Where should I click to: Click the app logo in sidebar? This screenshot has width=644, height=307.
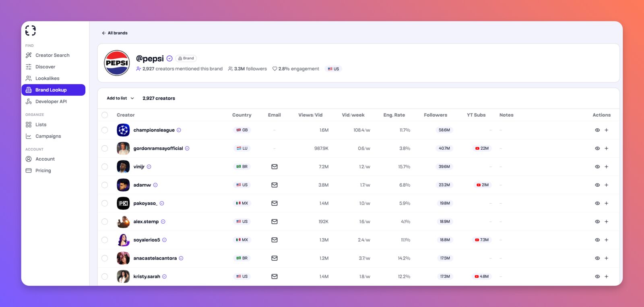click(x=30, y=31)
